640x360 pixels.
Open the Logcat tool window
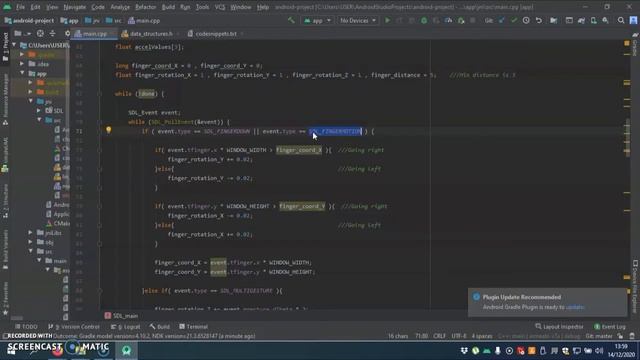pyautogui.click(x=125, y=327)
